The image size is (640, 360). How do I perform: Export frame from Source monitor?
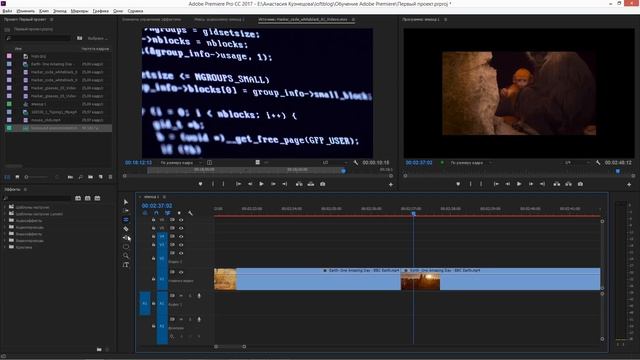[322, 184]
